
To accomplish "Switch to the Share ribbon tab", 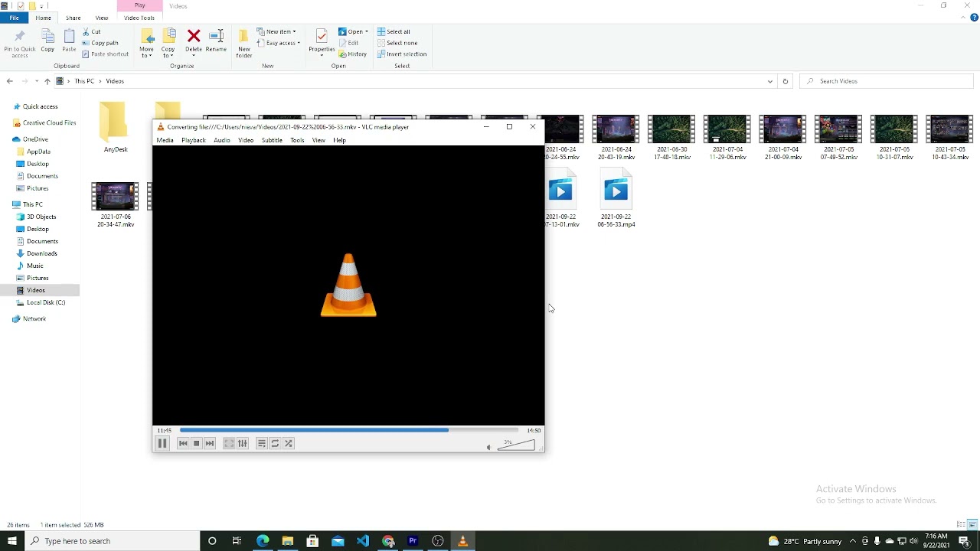I will pos(73,18).
